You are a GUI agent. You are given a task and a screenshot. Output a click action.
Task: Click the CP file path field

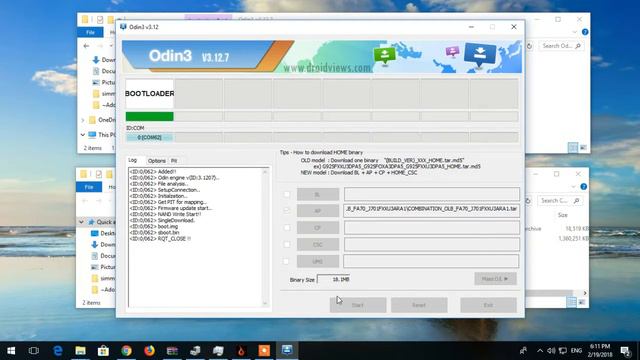point(431,227)
